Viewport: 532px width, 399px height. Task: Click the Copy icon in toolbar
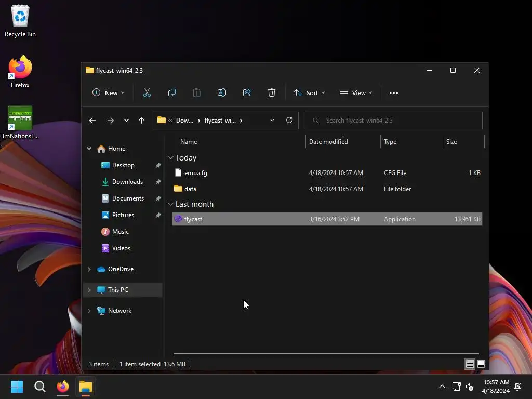click(171, 92)
